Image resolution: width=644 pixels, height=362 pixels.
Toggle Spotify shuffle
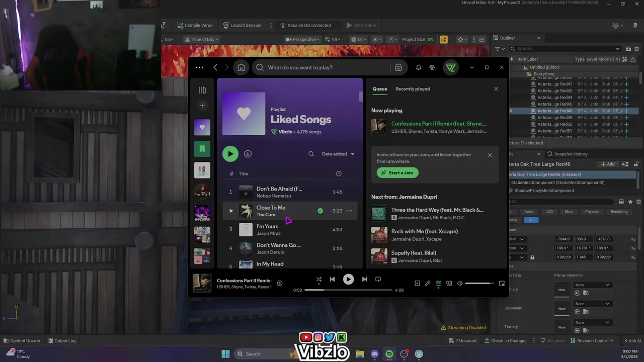[x=318, y=279]
